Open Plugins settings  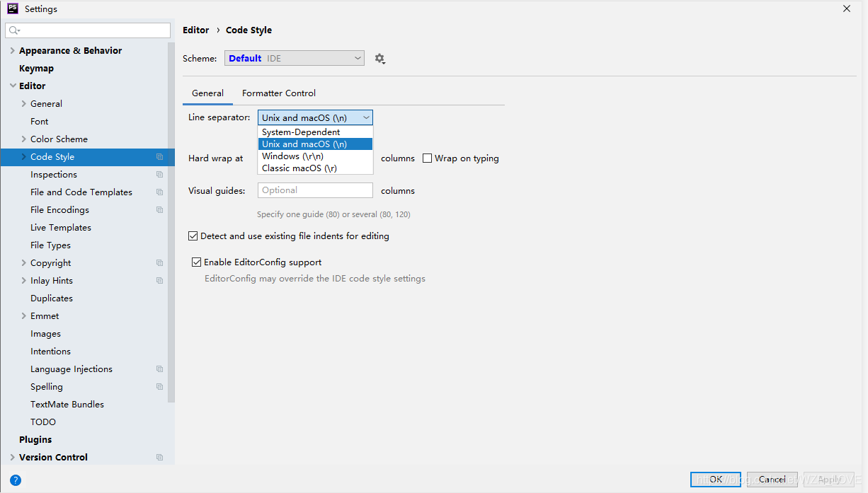pyautogui.click(x=35, y=440)
